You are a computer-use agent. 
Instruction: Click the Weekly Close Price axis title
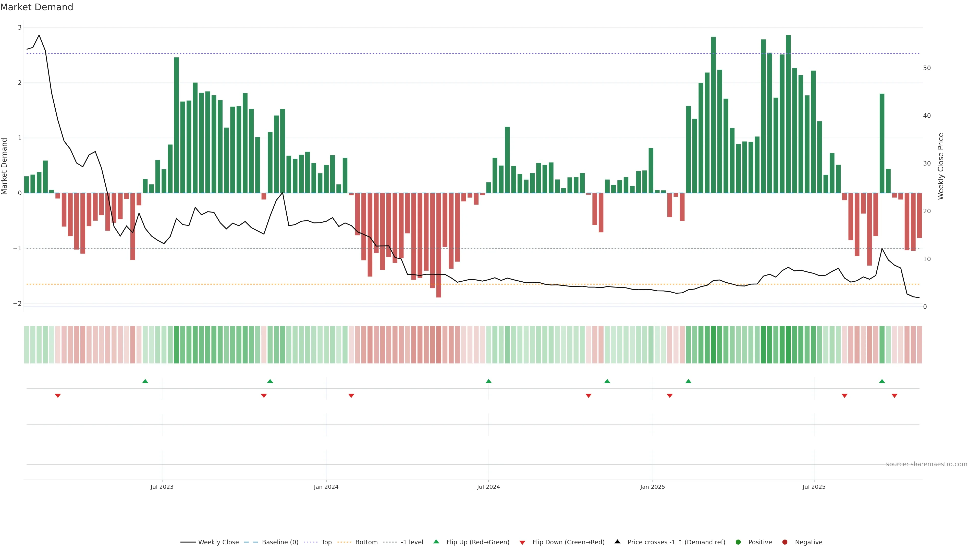(x=940, y=166)
